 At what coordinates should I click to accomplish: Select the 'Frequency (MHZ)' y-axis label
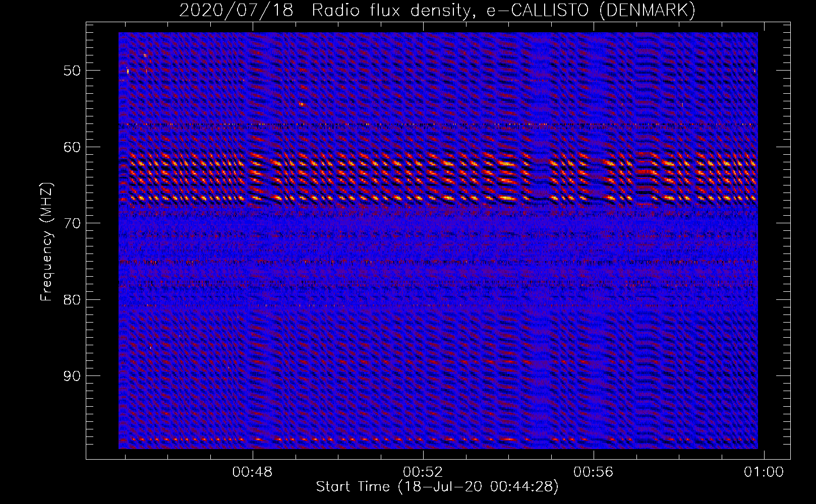coord(46,242)
